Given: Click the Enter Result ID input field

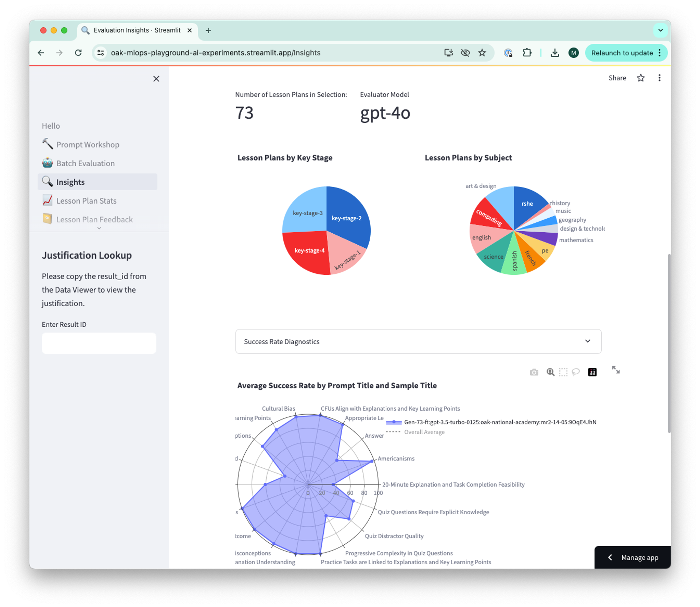Looking at the screenshot, I should click(x=99, y=343).
